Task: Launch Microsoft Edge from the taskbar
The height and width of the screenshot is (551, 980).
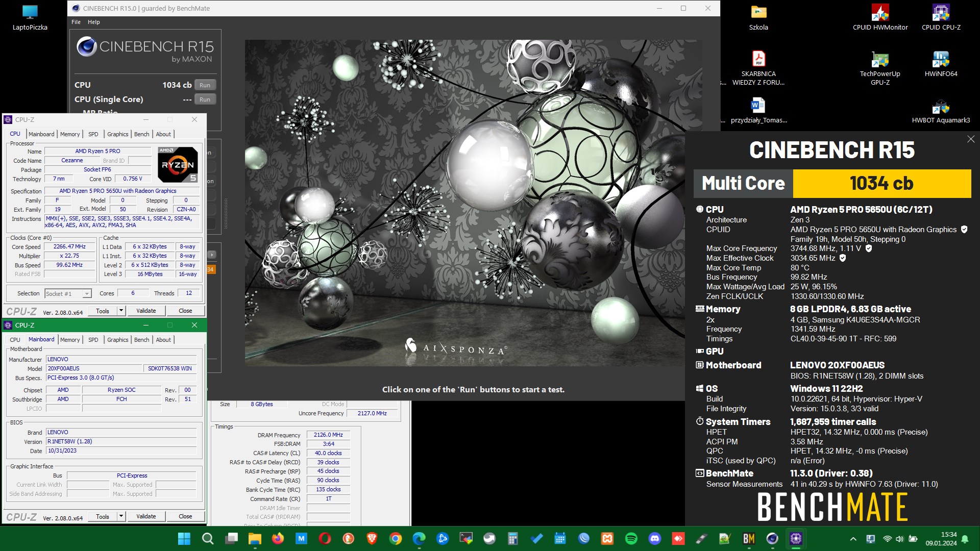Action: tap(419, 539)
